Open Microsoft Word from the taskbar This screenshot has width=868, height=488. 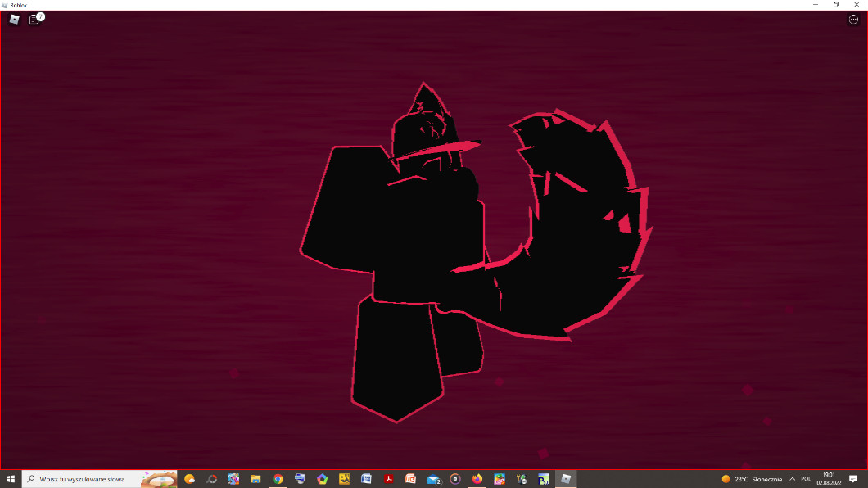(x=367, y=479)
